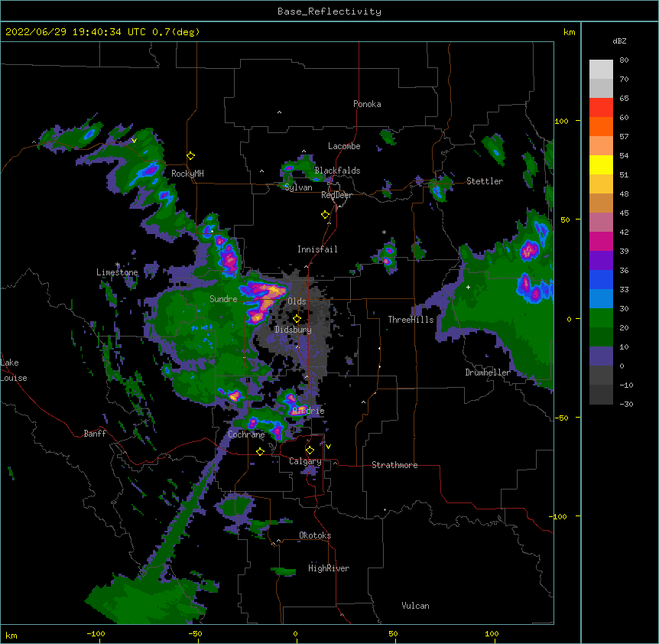This screenshot has width=659, height=644.
Task: Click the Okotoks city label
Action: 315,535
